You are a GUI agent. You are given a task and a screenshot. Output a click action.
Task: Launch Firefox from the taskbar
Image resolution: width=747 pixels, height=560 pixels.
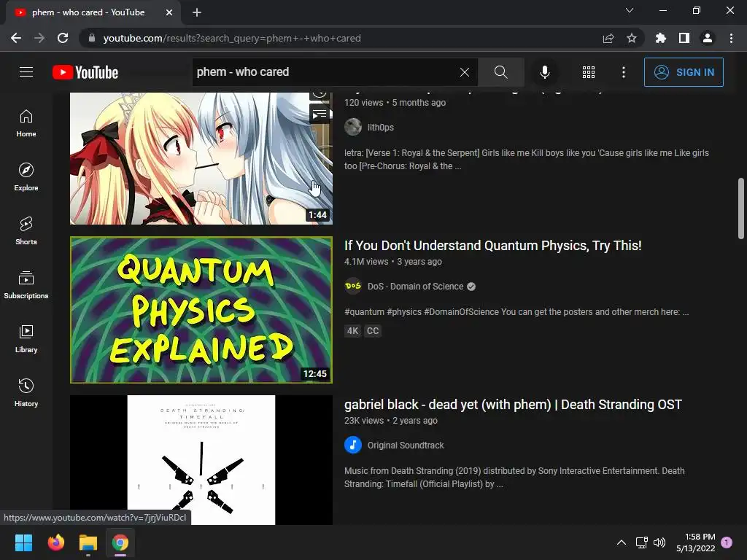coord(55,542)
